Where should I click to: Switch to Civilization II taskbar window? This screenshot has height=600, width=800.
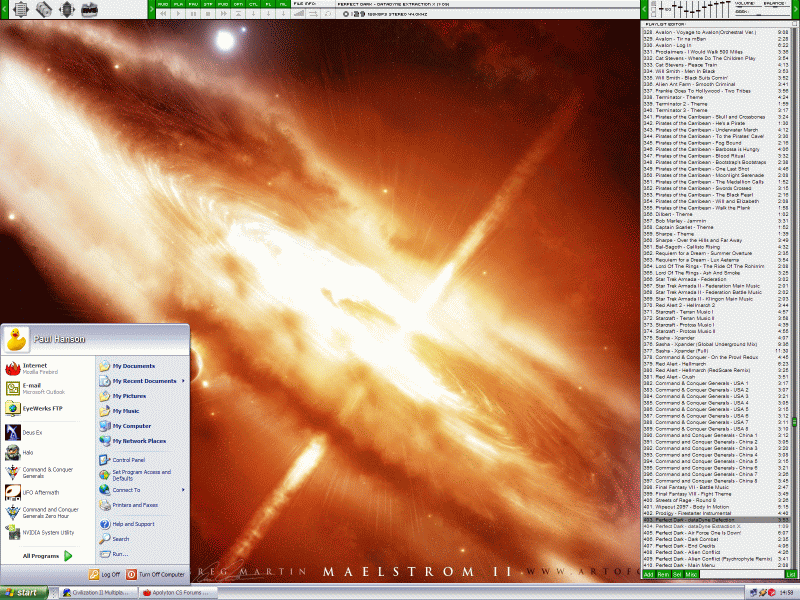click(98, 593)
